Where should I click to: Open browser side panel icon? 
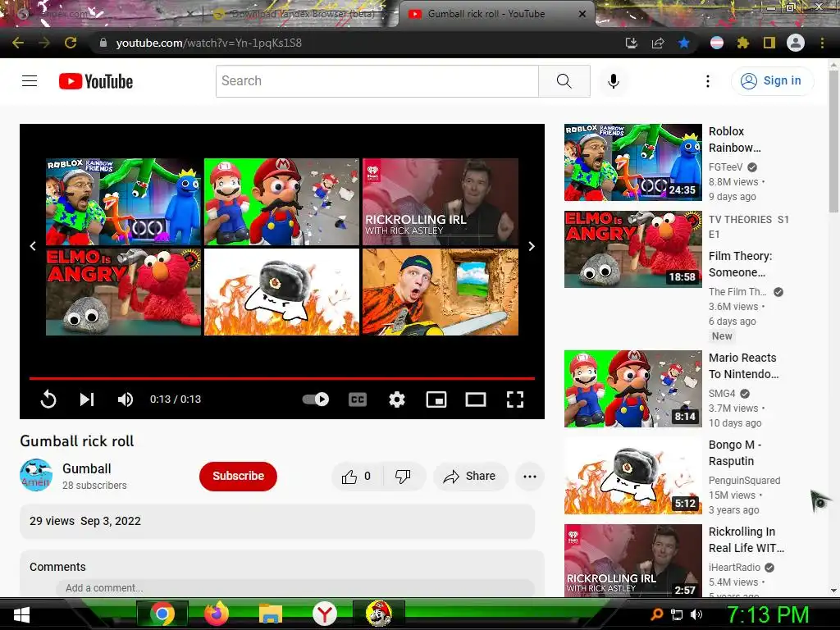coord(769,43)
